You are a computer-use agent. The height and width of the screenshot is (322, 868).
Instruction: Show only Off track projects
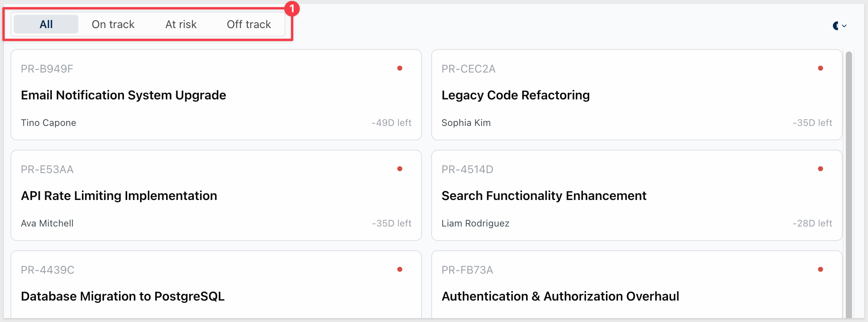249,24
